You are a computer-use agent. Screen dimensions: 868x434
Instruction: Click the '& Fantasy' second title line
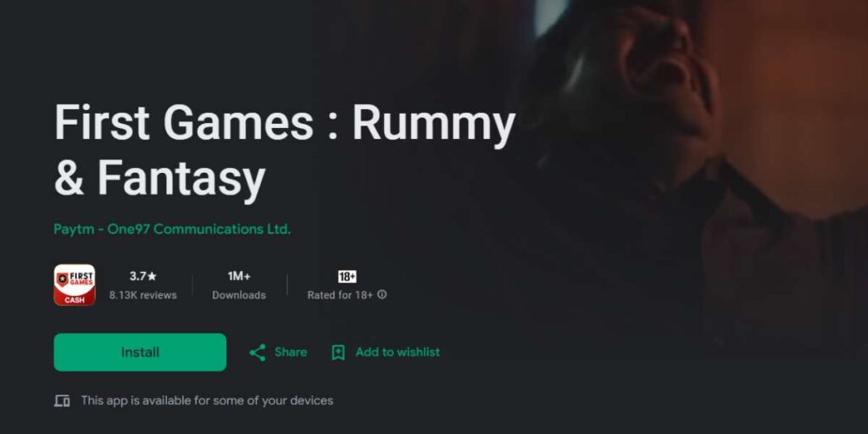160,178
